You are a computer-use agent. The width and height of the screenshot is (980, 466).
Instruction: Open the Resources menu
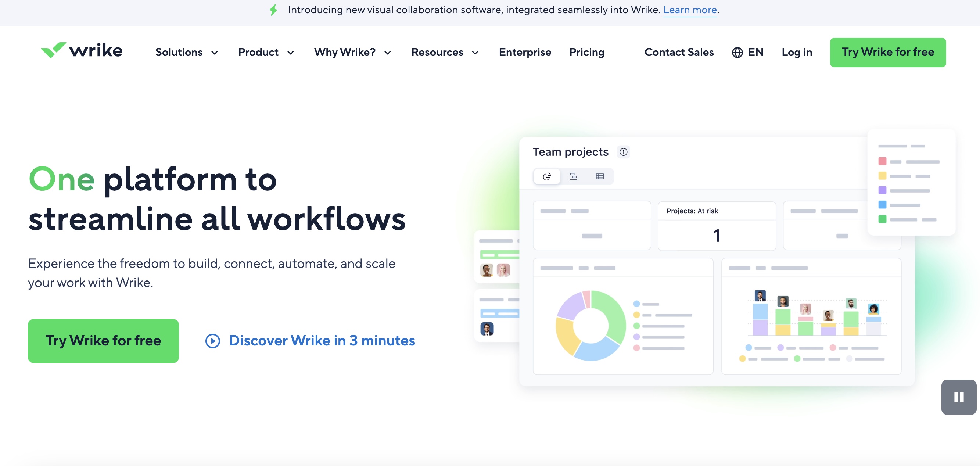pos(445,52)
